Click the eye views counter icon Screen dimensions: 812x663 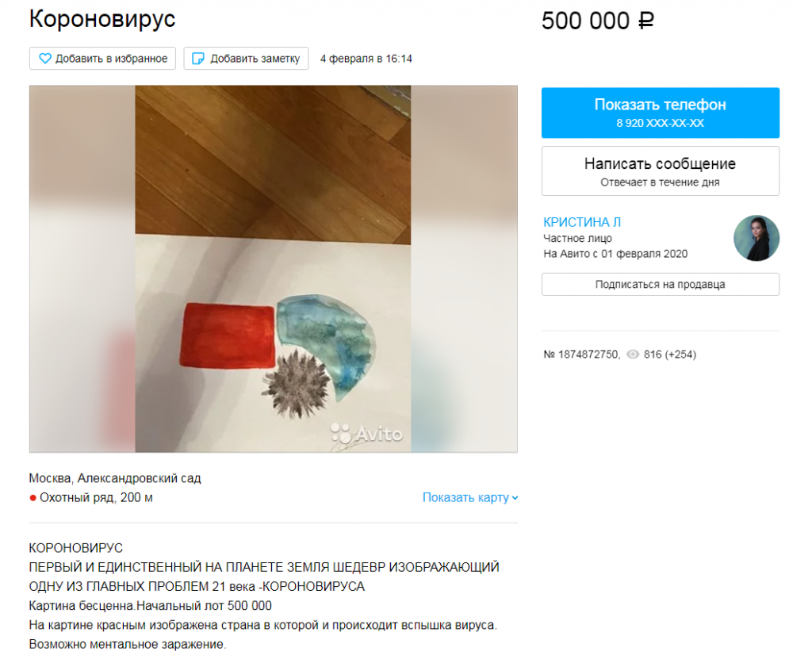(633, 354)
